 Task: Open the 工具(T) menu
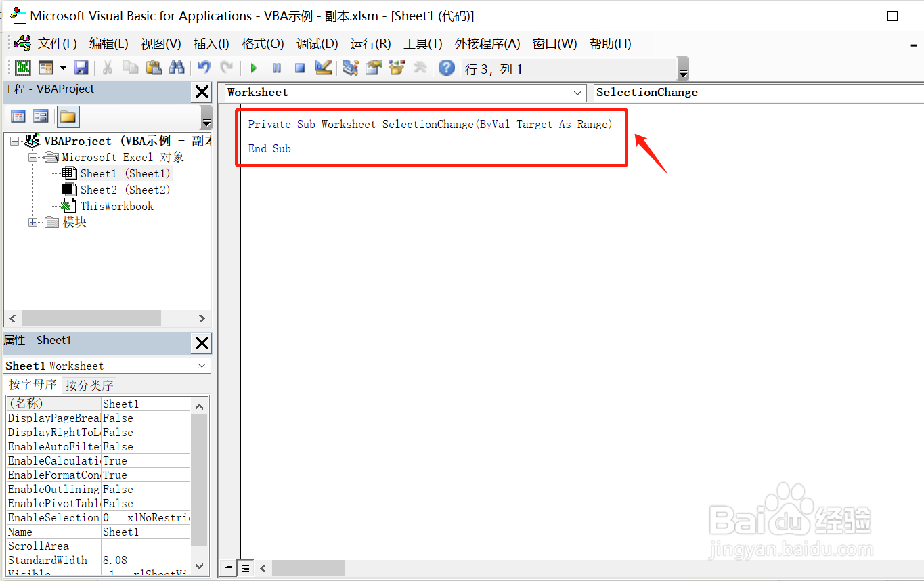[x=423, y=44]
